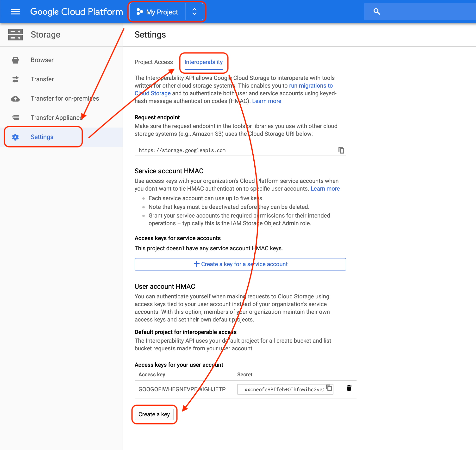Select the Interoperability tab

point(203,62)
